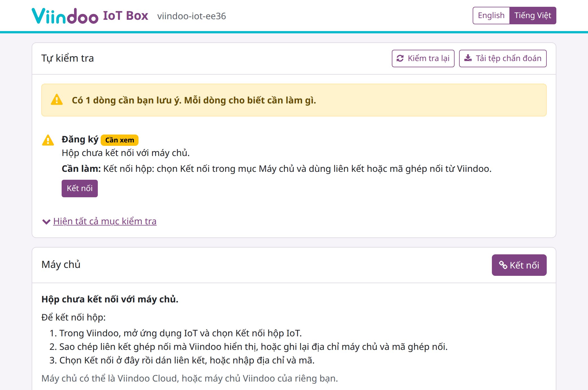
Task: Select Tiếng Việt language option
Action: (x=533, y=16)
